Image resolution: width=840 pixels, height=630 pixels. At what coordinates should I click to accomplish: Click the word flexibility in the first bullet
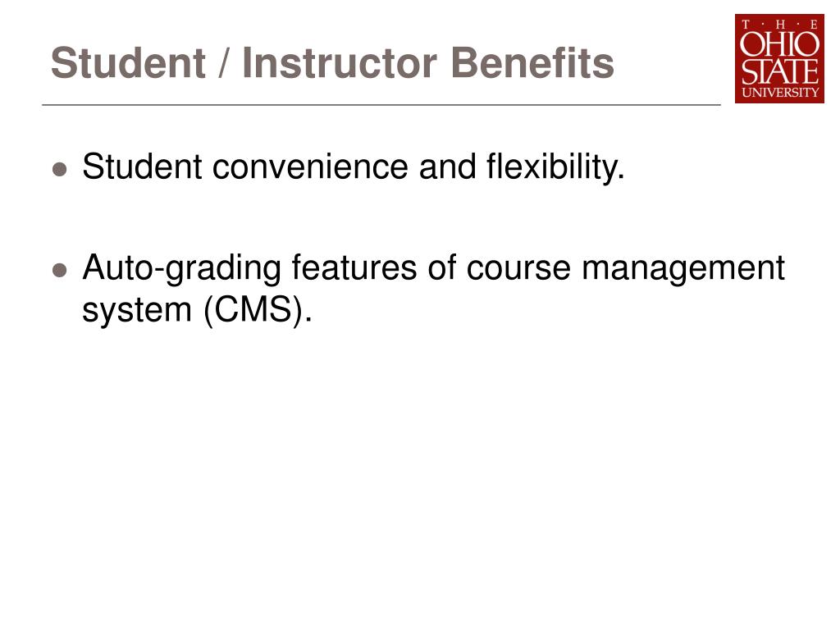coord(555,167)
